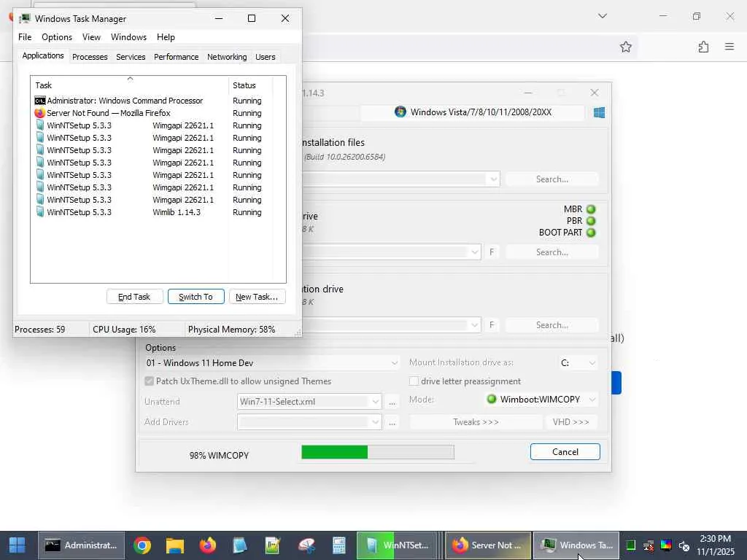Sort tasks by the Task column header
This screenshot has height=560, width=747.
(x=130, y=85)
